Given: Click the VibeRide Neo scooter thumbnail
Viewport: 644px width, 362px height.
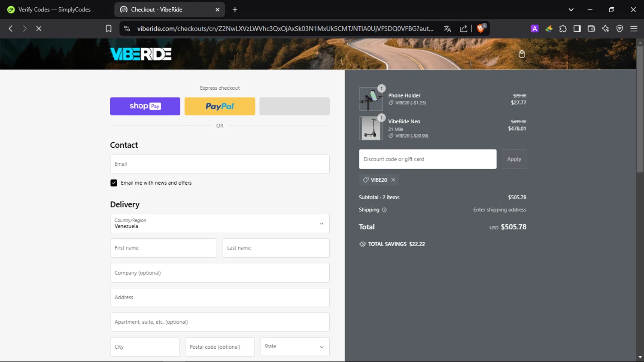Looking at the screenshot, I should (x=371, y=128).
